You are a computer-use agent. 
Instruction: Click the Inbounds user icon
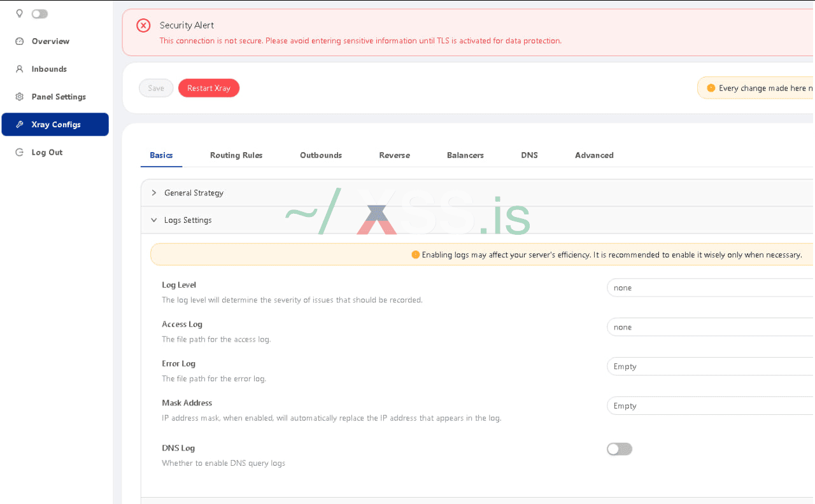point(19,69)
